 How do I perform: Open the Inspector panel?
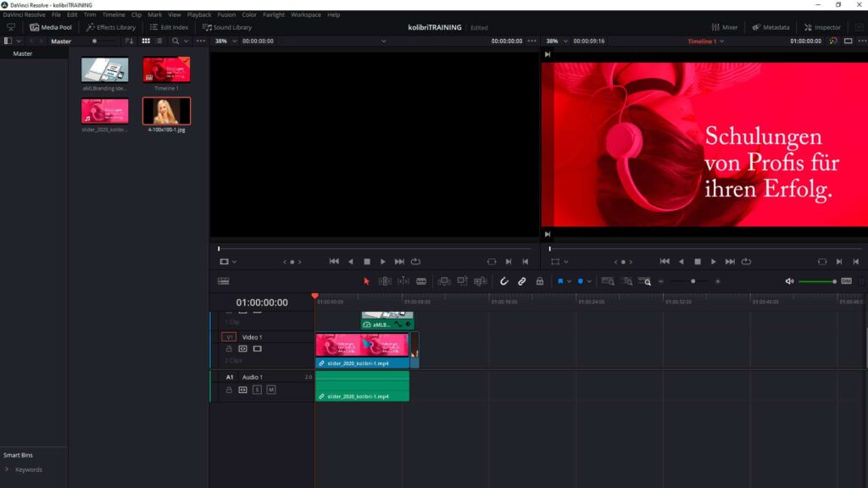tap(822, 27)
